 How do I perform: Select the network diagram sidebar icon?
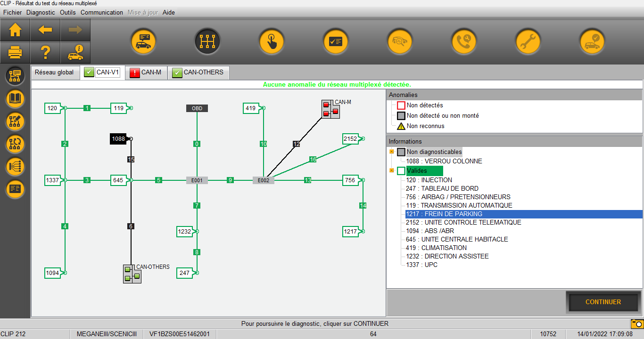click(15, 76)
